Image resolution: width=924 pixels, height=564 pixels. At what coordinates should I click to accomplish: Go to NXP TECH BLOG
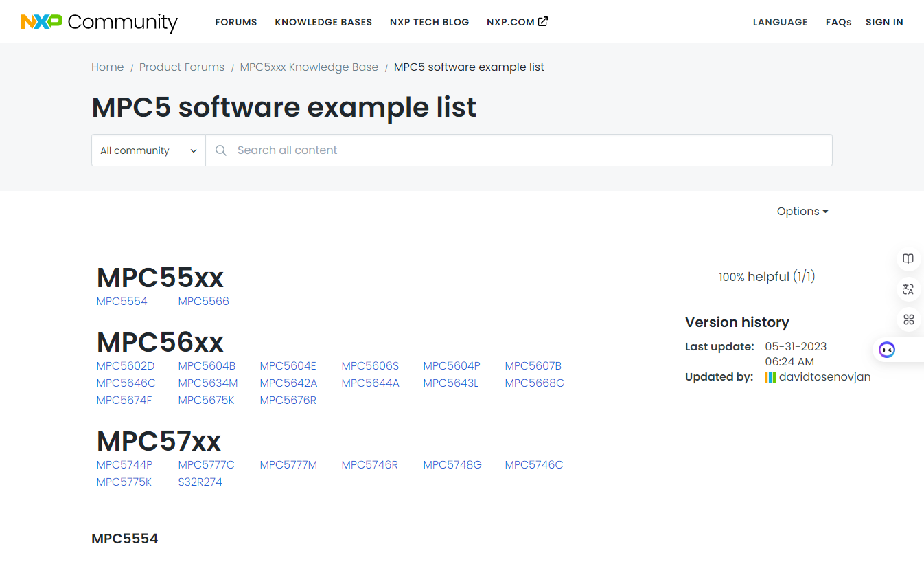(x=429, y=22)
